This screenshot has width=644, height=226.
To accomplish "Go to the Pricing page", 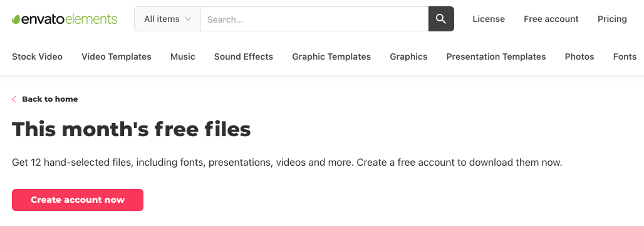I will [613, 19].
